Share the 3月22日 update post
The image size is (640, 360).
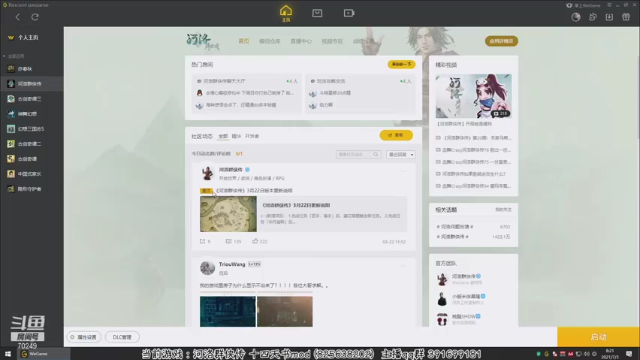coord(205,241)
